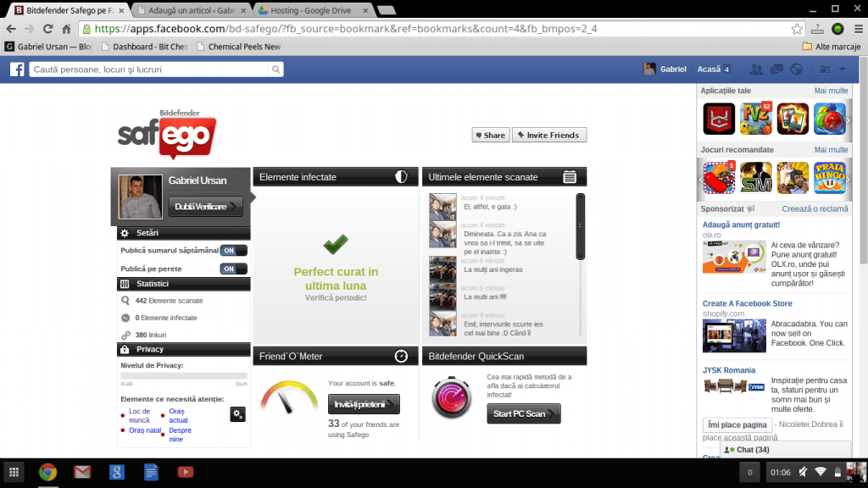868x488 pixels.
Task: Click the Elemente infectate half-circle icon
Action: click(x=401, y=176)
